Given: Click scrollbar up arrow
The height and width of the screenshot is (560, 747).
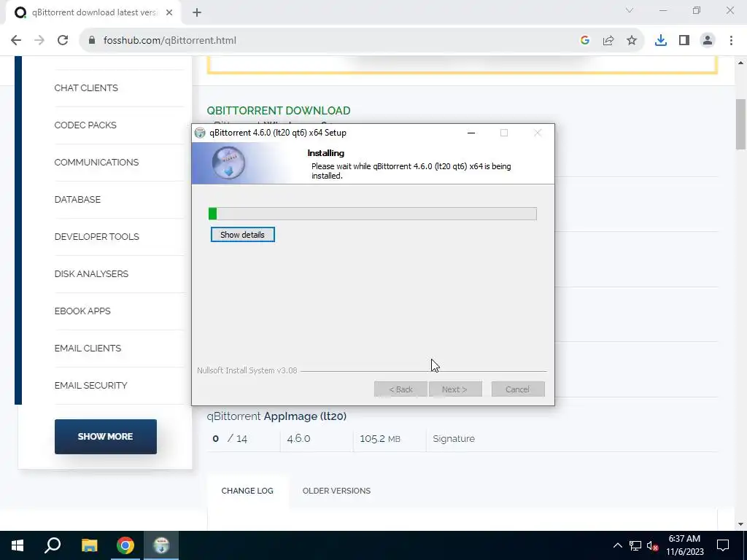Looking at the screenshot, I should [740, 63].
